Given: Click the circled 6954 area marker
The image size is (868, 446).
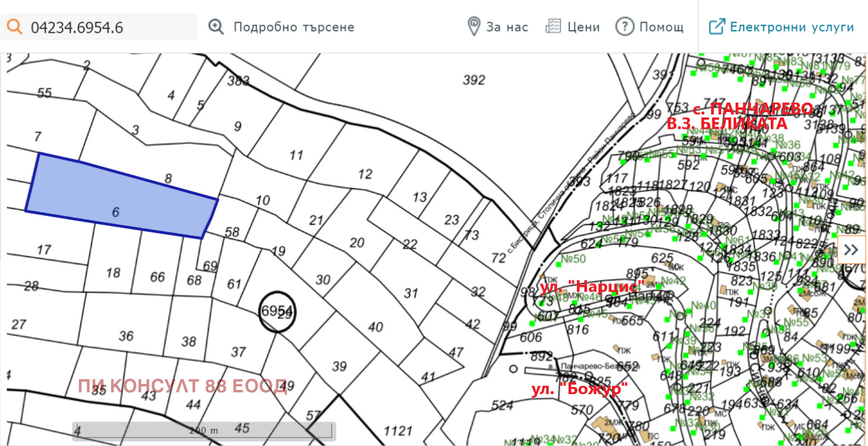Looking at the screenshot, I should (277, 311).
